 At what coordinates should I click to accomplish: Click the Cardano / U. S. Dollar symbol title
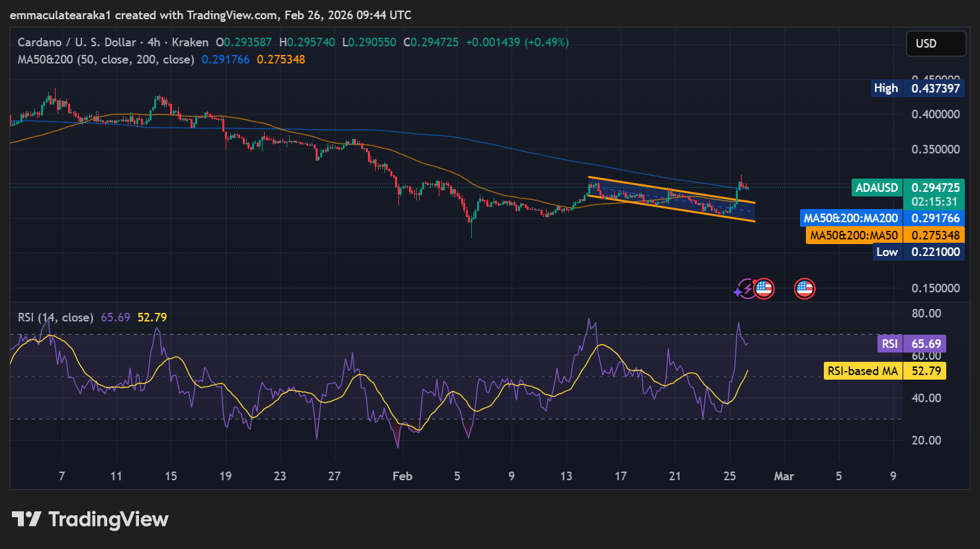(x=77, y=42)
